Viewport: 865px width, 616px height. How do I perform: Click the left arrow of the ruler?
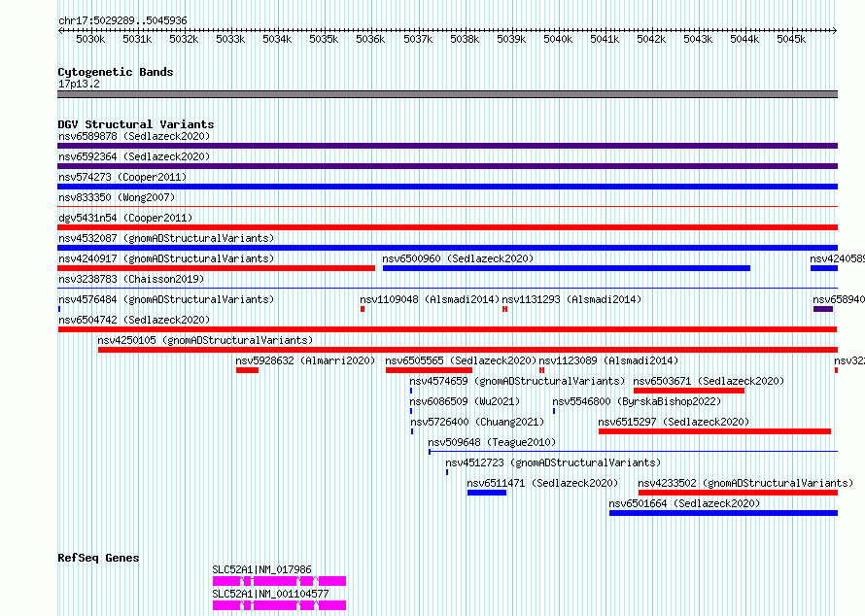tap(60, 30)
